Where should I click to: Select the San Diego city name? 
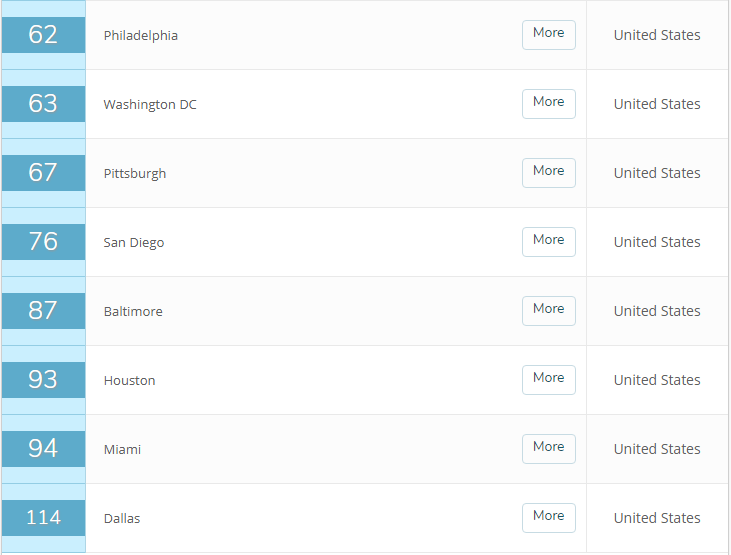(134, 242)
